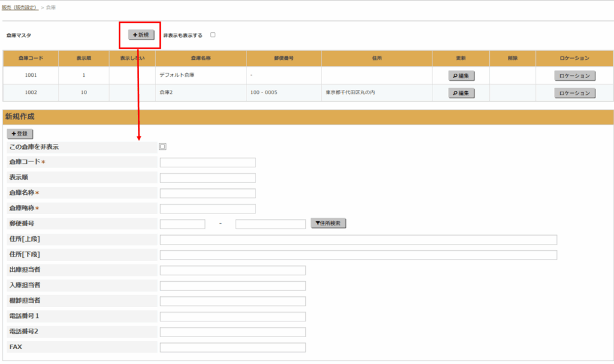Viewport: 614px width, 364px height.
Task: Click the 住所[上段] address field
Action: coord(358,240)
